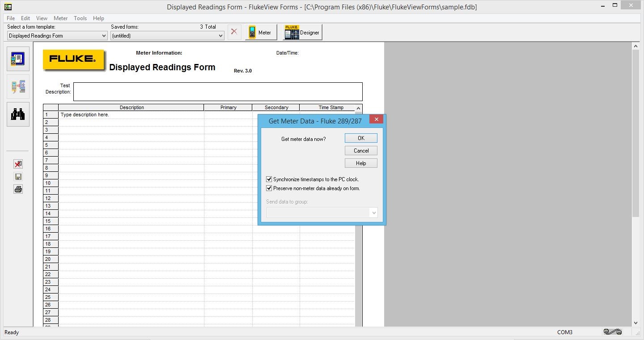This screenshot has width=644, height=340.
Task: Open the Meter menu
Action: pyautogui.click(x=60, y=18)
